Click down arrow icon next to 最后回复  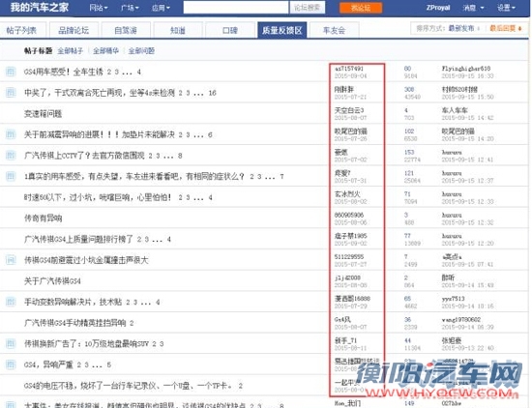point(519,28)
